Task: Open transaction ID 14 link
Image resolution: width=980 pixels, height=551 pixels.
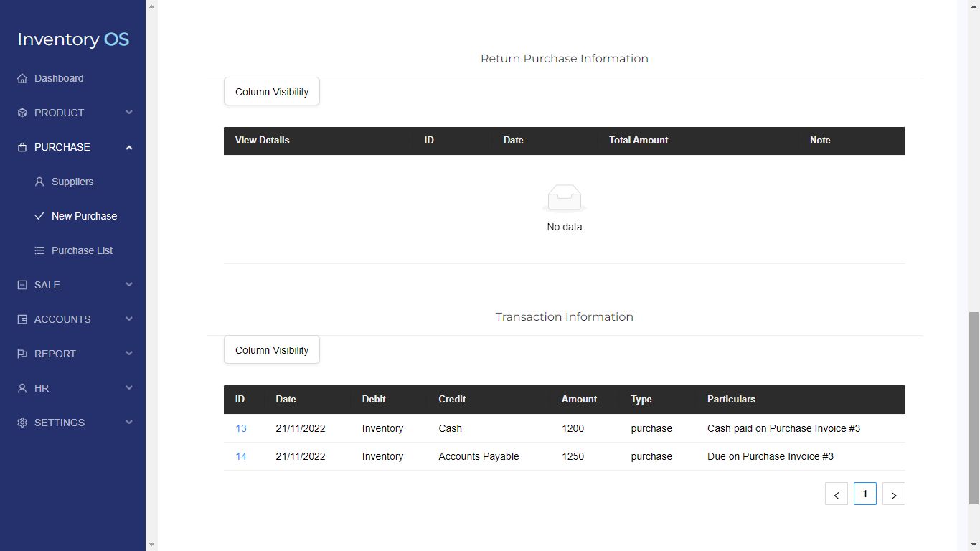Action: [x=241, y=456]
